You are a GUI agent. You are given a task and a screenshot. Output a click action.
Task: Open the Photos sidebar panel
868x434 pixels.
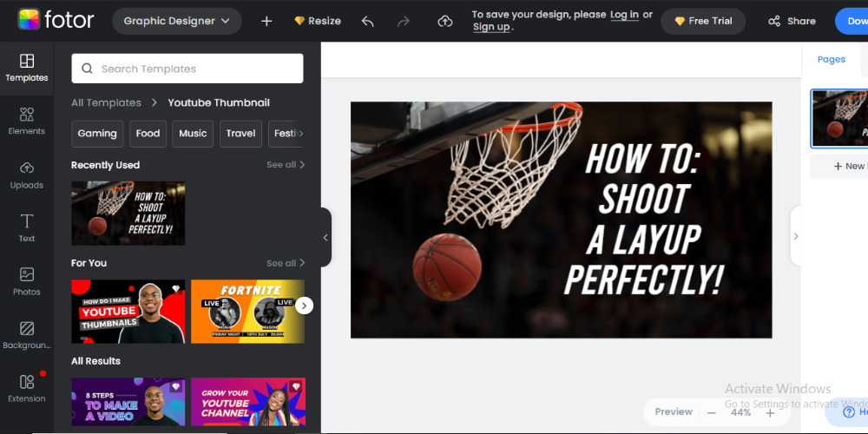[x=27, y=282]
